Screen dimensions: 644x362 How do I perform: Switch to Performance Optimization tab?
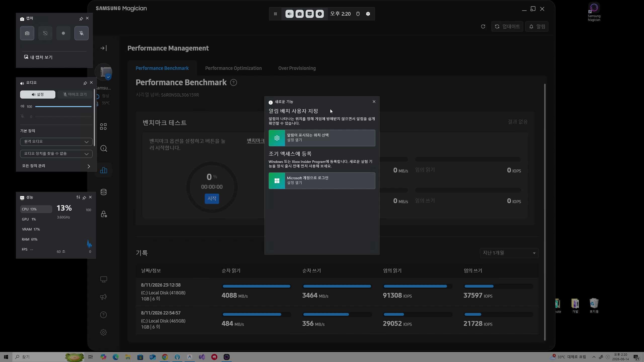coord(233,68)
